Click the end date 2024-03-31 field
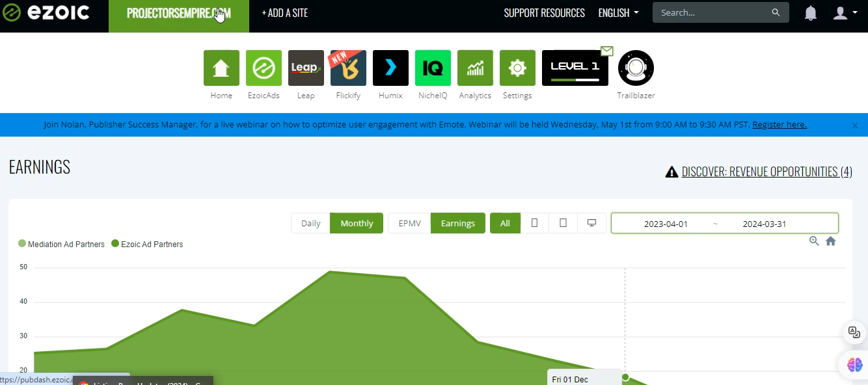Screen dimensions: 868x385 (765, 224)
